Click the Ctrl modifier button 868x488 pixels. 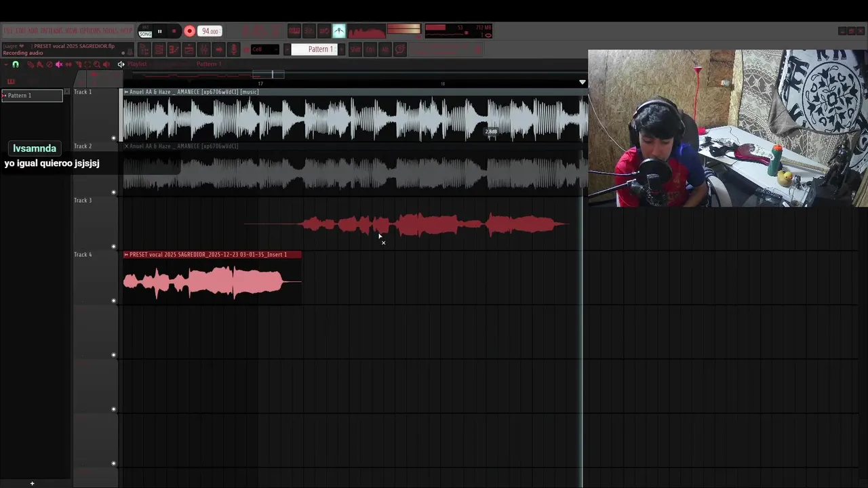coord(370,49)
